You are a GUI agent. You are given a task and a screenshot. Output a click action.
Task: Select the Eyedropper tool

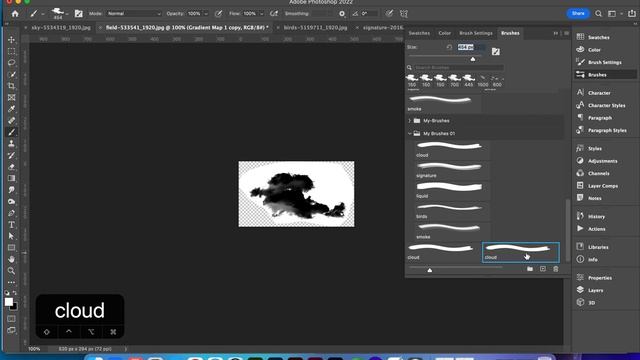click(11, 109)
